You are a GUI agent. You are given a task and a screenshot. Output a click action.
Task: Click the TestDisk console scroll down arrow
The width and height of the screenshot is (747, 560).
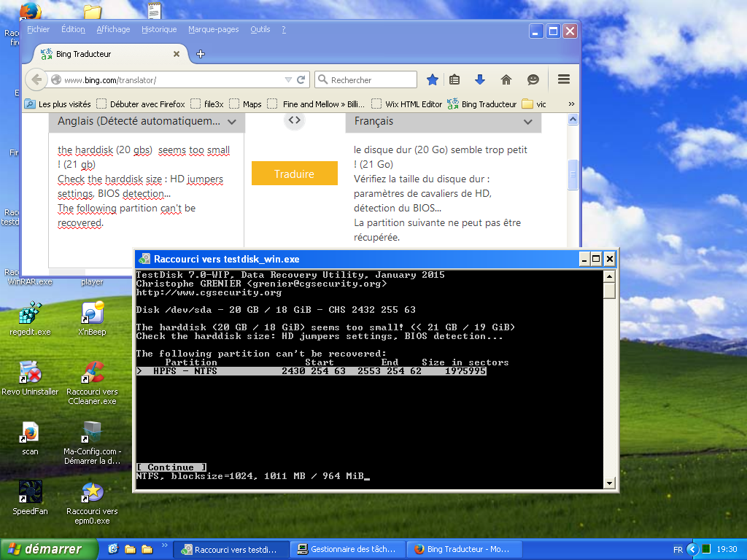click(609, 483)
